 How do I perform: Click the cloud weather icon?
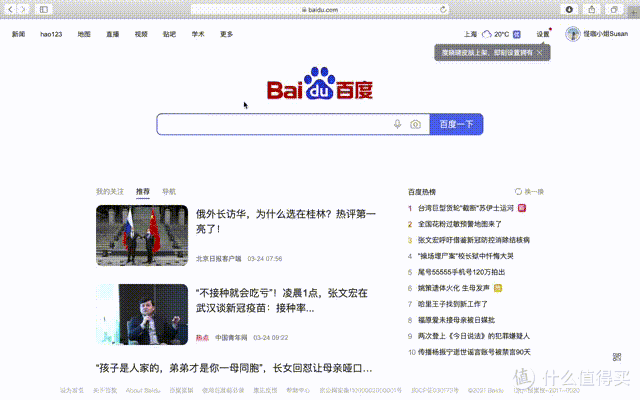pos(487,34)
